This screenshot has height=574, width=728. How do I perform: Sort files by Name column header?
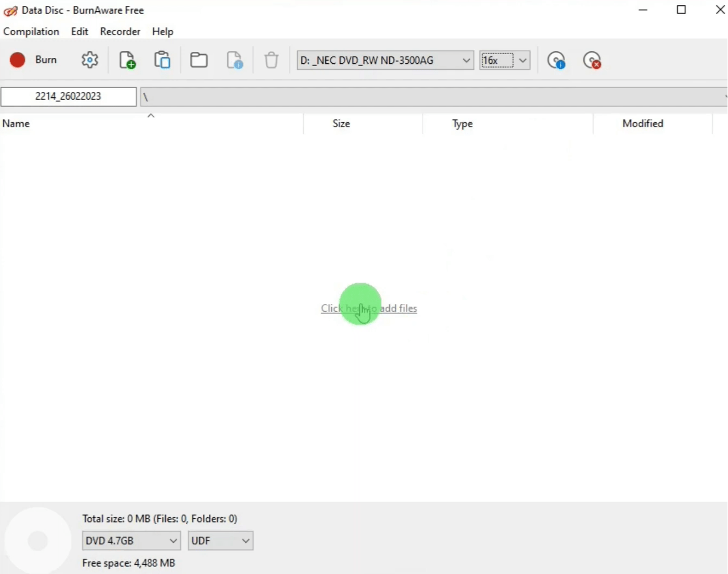(x=16, y=123)
